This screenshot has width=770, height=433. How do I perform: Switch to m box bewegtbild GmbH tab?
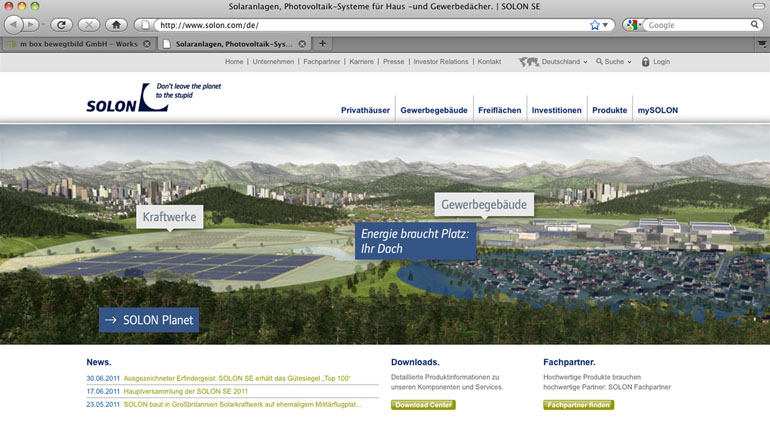tap(79, 44)
